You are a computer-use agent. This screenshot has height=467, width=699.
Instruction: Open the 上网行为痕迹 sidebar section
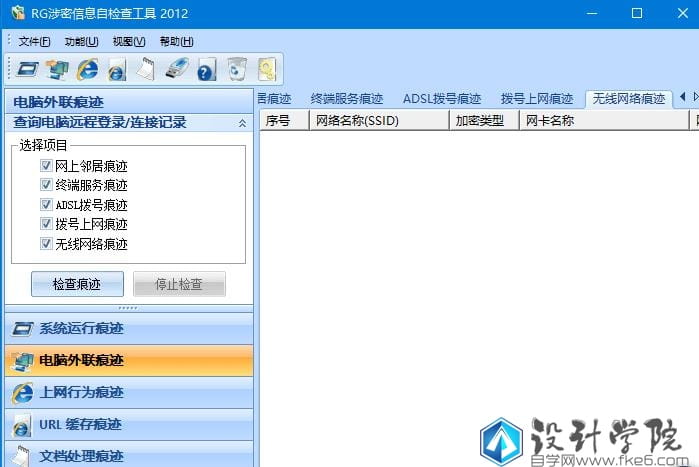coord(129,393)
